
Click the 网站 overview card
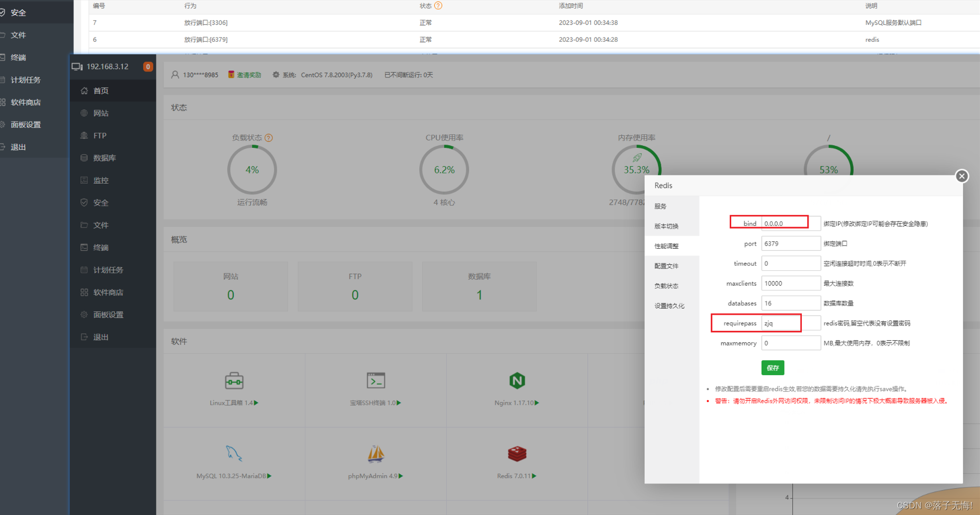tap(231, 287)
